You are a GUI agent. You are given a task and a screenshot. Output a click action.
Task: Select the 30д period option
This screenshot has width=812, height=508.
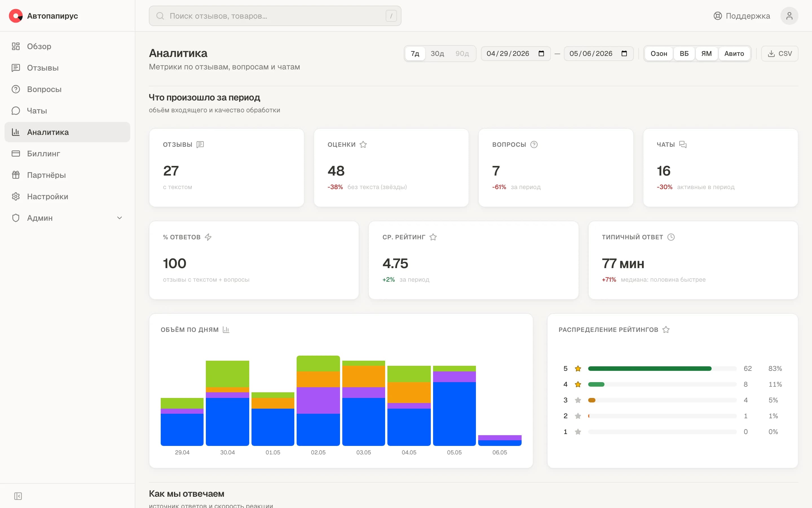point(437,54)
